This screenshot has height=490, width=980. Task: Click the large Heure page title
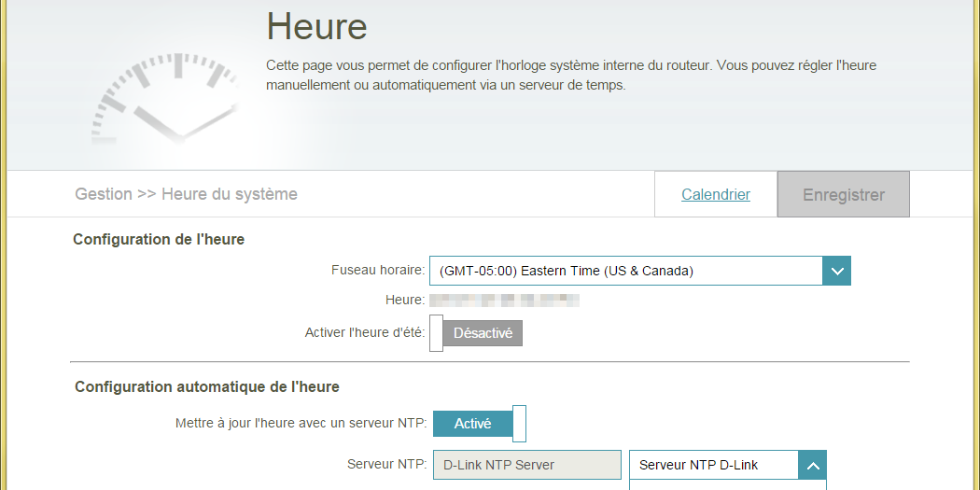tap(317, 26)
